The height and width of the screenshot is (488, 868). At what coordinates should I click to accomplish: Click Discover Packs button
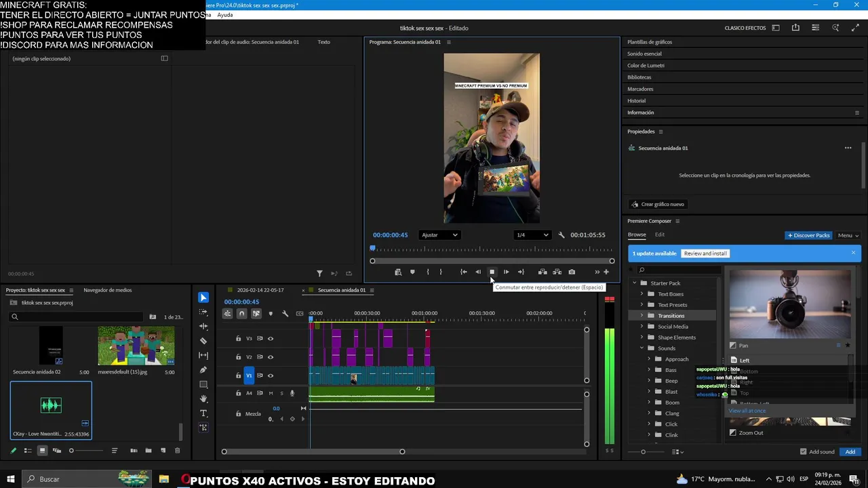point(808,235)
